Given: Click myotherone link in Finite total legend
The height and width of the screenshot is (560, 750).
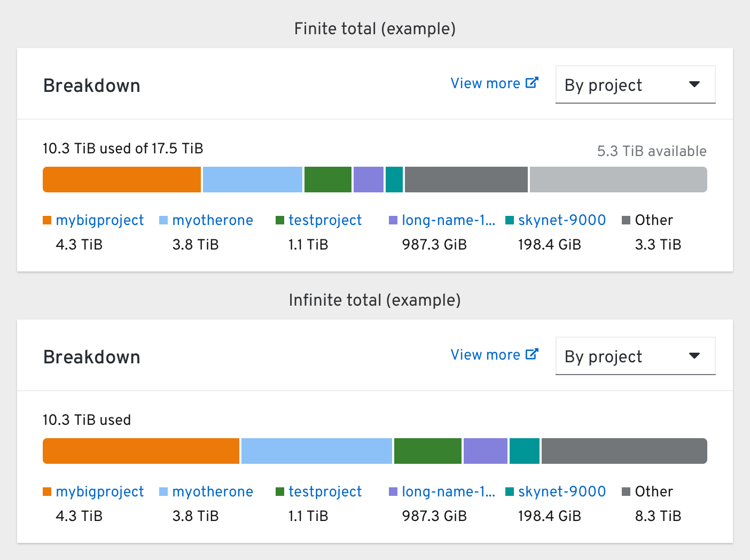Looking at the screenshot, I should click(213, 220).
